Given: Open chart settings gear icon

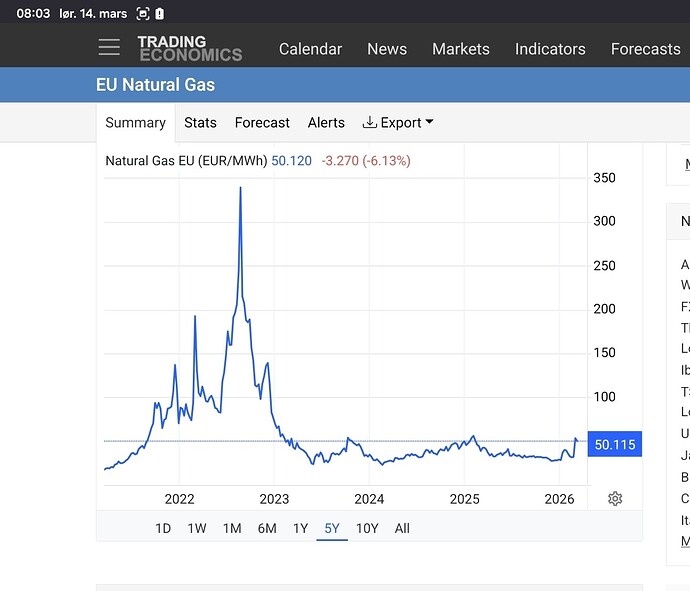Looking at the screenshot, I should coord(615,499).
